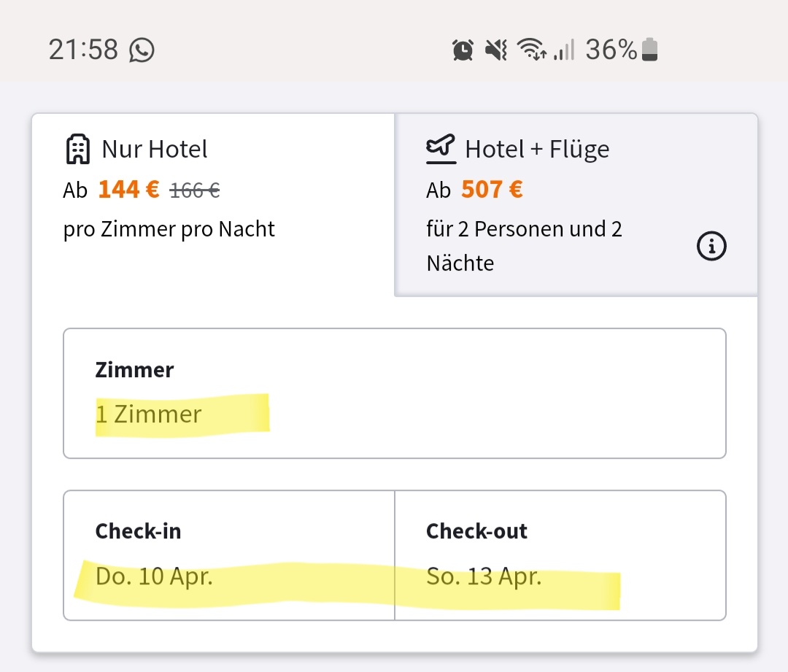Tap the battery status icon
The width and height of the screenshot is (788, 672).
[649, 50]
